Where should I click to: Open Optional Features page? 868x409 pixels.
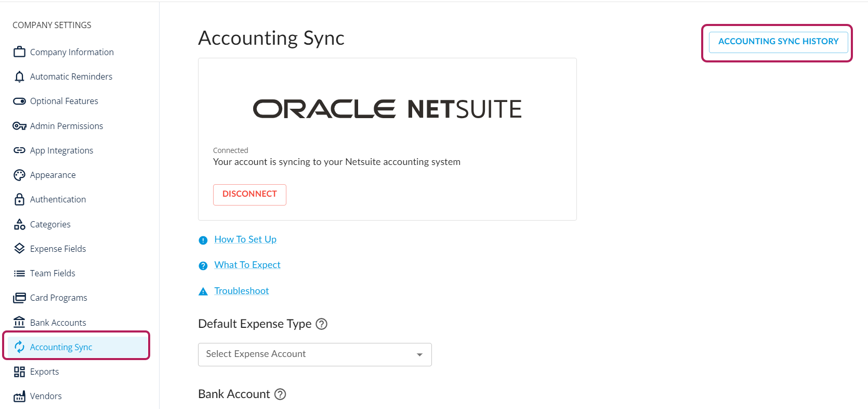click(x=64, y=101)
